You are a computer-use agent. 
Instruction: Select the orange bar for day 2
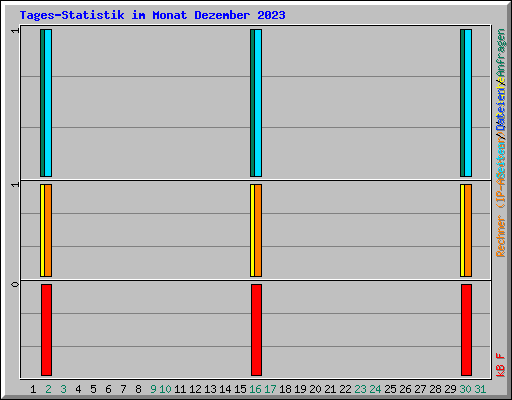click(48, 230)
